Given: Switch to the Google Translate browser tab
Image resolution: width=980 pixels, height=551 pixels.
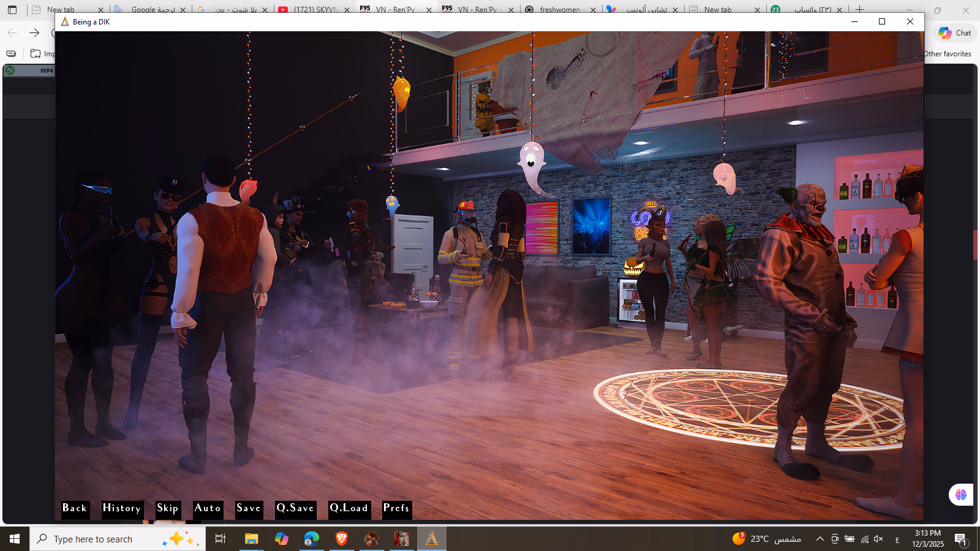Looking at the screenshot, I should coord(150,9).
